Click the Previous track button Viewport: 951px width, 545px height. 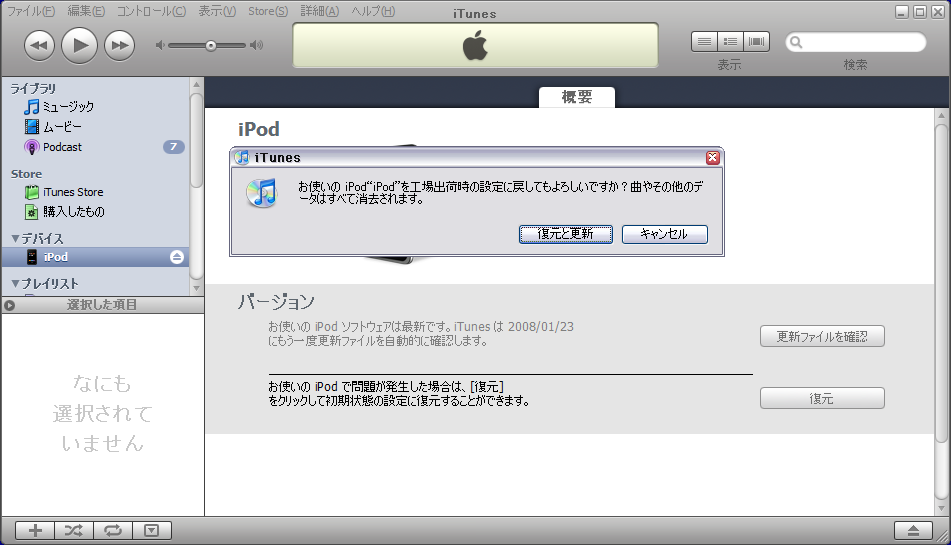tap(39, 45)
